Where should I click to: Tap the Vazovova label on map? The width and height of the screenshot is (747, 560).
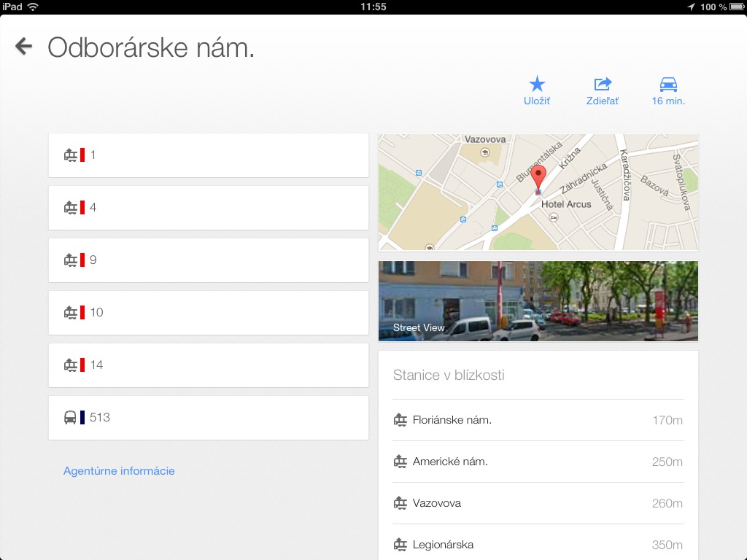pyautogui.click(x=485, y=139)
